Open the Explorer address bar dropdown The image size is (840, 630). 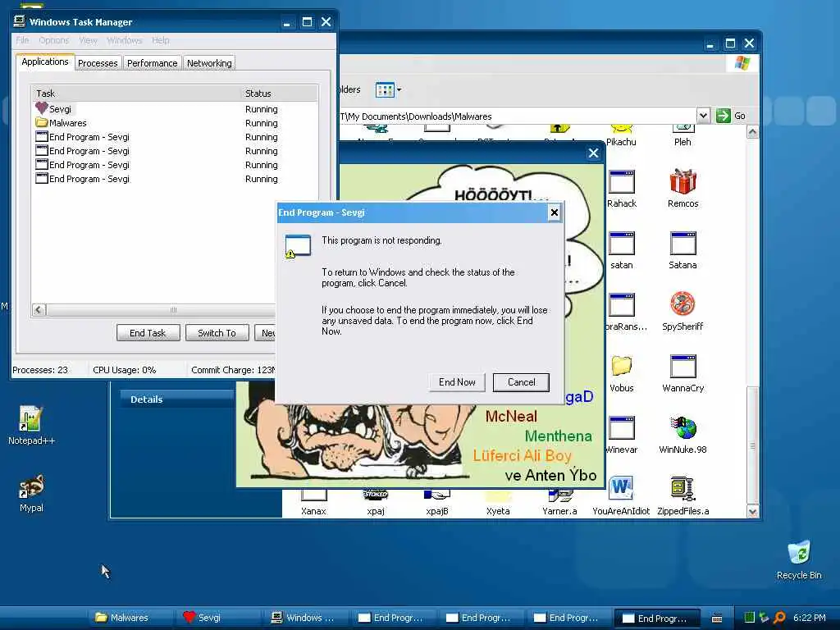point(703,116)
